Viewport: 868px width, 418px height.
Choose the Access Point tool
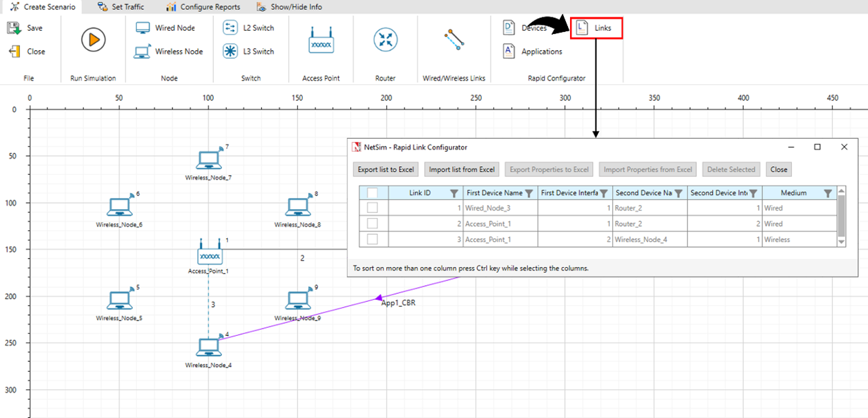321,40
